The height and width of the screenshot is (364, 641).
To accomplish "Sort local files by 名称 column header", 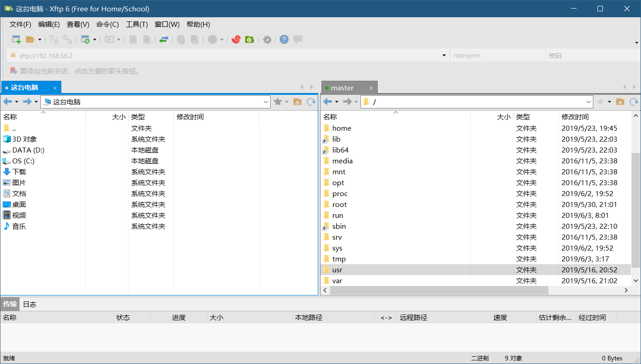I will (43, 117).
